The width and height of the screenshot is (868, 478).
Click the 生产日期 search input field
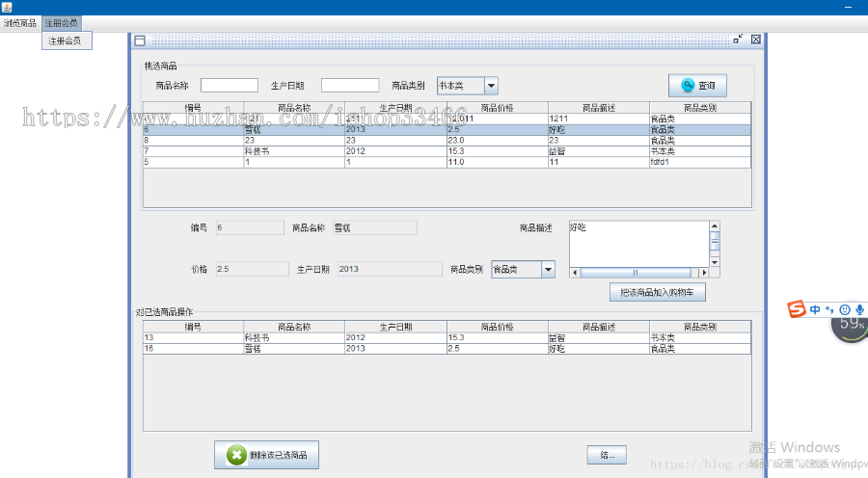pos(350,85)
